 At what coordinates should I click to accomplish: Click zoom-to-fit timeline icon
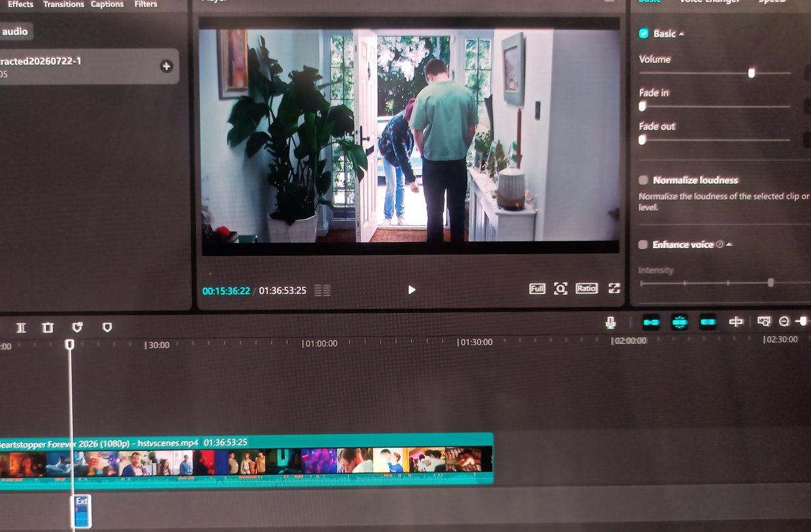coord(764,321)
